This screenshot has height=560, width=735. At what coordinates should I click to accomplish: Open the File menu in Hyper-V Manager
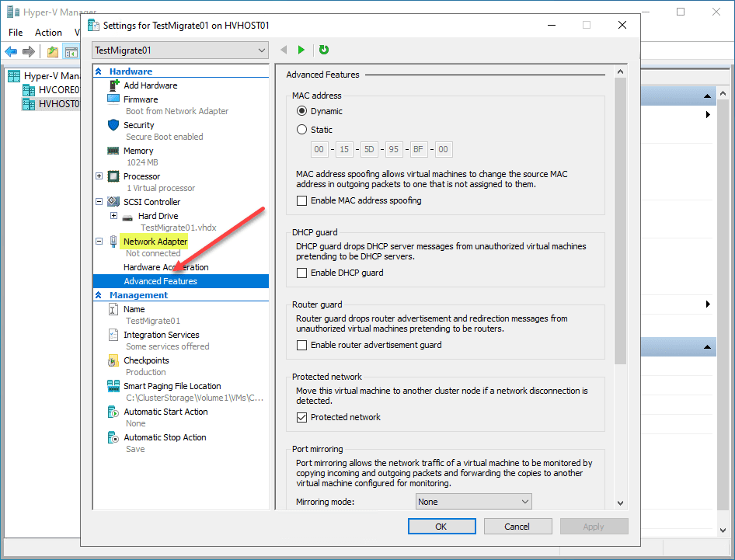[x=16, y=33]
